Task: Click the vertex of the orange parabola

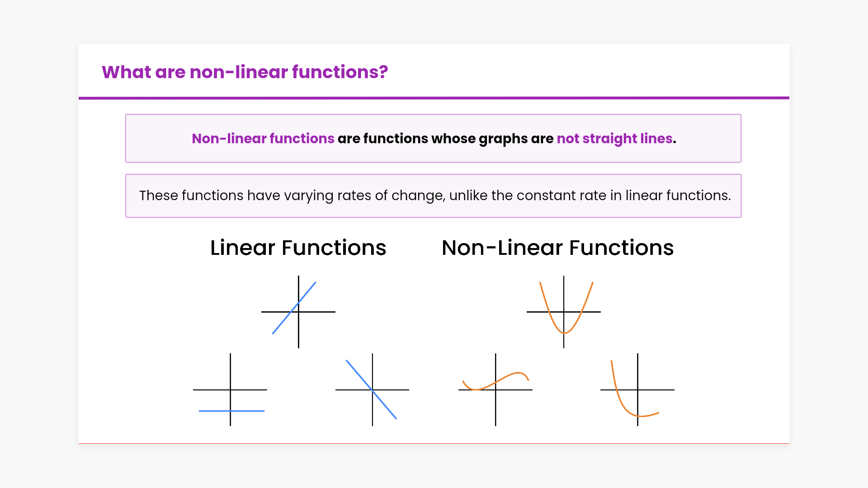Action: click(x=564, y=333)
